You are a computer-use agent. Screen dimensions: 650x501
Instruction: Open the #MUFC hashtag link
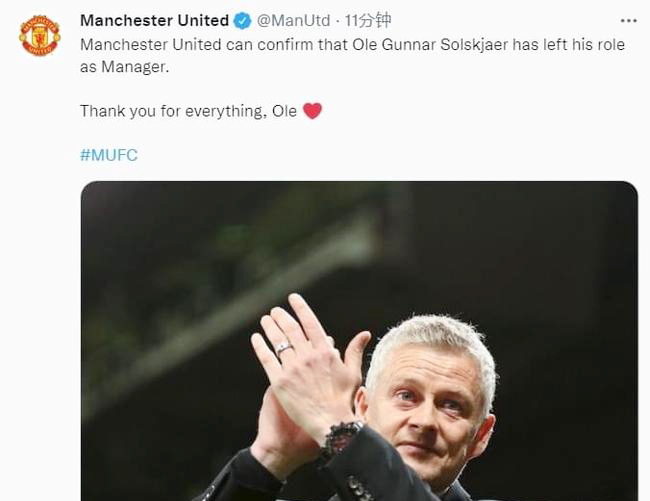(x=108, y=155)
